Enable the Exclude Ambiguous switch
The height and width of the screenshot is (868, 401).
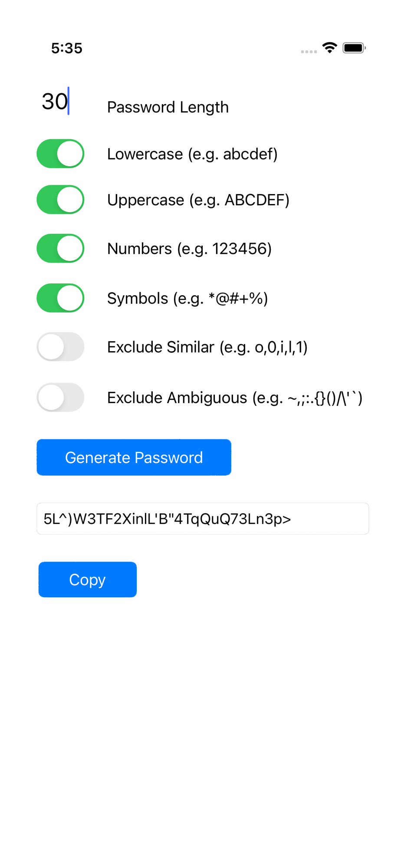point(60,397)
